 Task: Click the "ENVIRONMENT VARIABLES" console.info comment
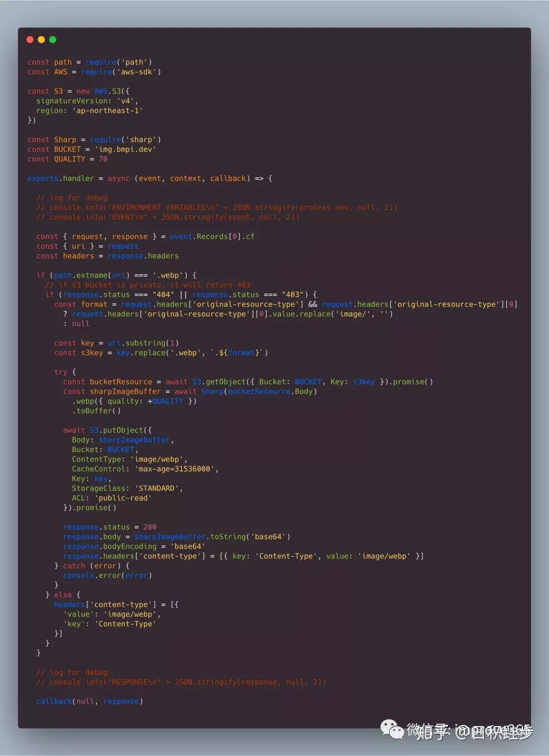click(217, 207)
